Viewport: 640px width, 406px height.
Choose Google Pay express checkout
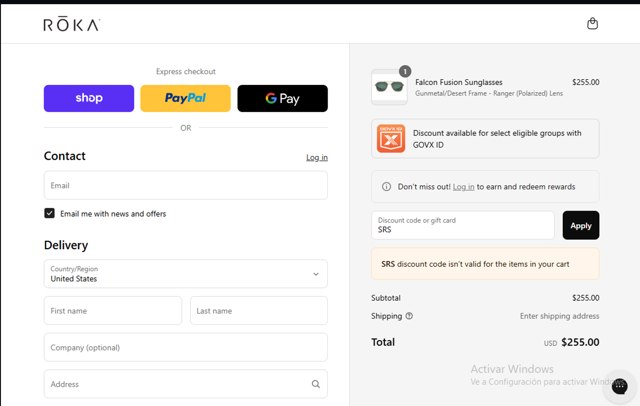click(x=282, y=98)
